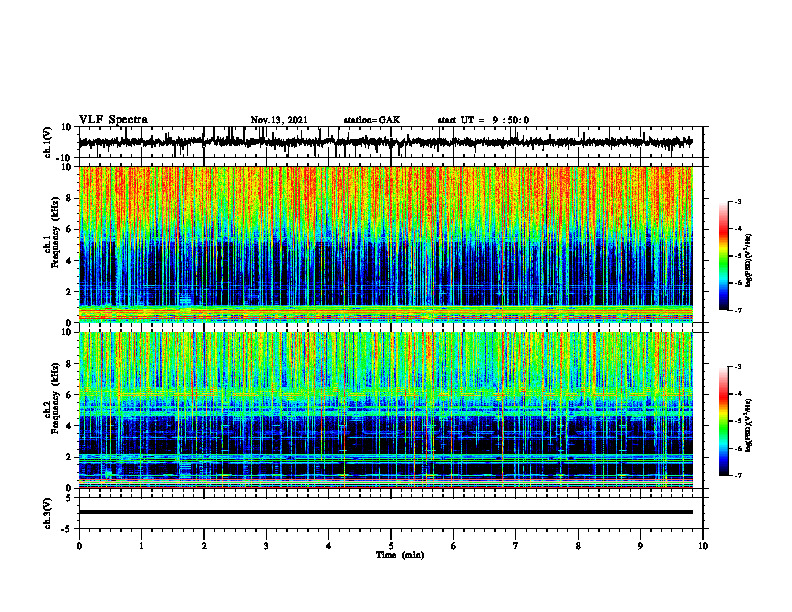Click the ch.2 colorbar log(PSD) label
The height and width of the screenshot is (612, 792).
point(749,425)
